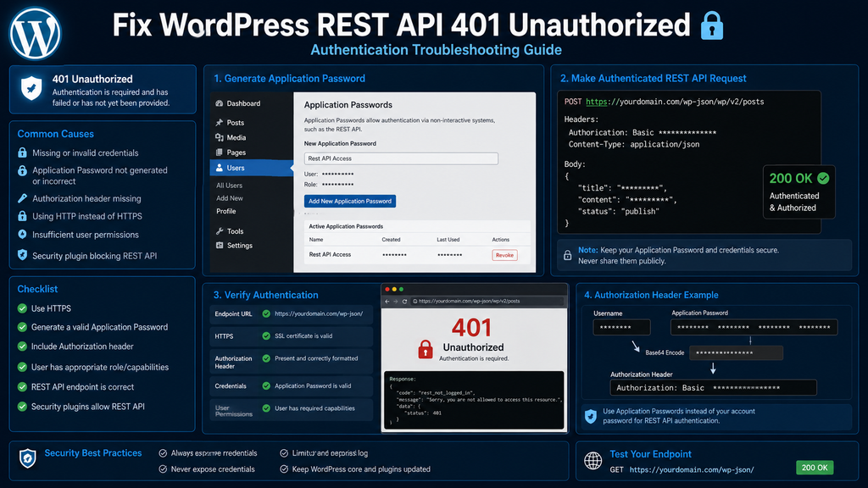The height and width of the screenshot is (488, 868).
Task: Select the Users menu item
Action: pyautogui.click(x=251, y=168)
